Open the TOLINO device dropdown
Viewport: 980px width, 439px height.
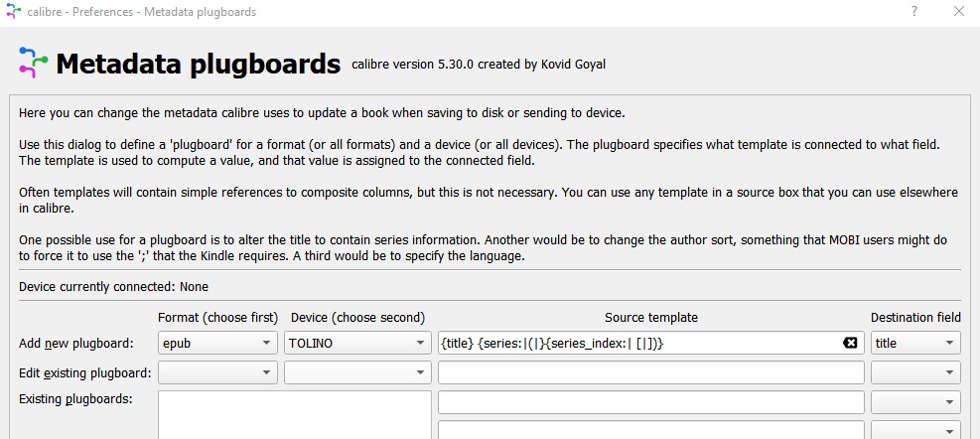click(x=354, y=344)
